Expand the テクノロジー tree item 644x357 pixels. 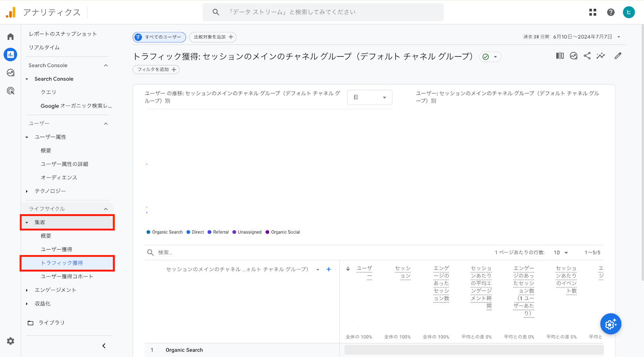pos(27,191)
